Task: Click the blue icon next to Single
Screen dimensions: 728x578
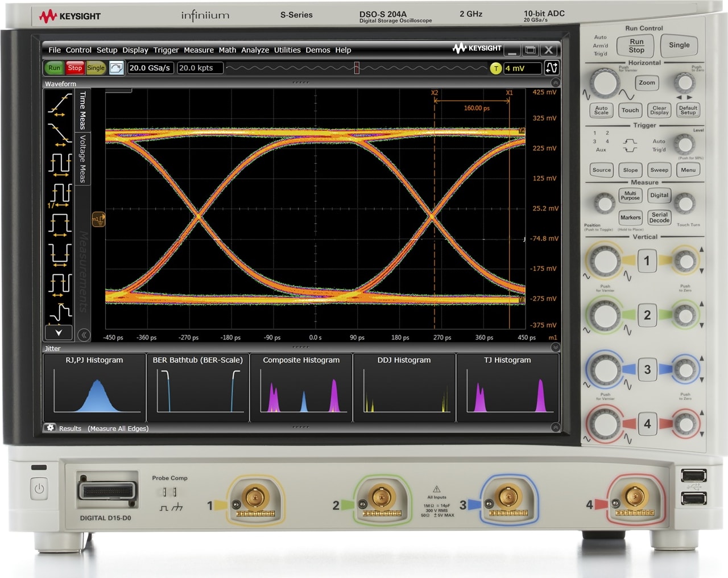Action: [116, 68]
